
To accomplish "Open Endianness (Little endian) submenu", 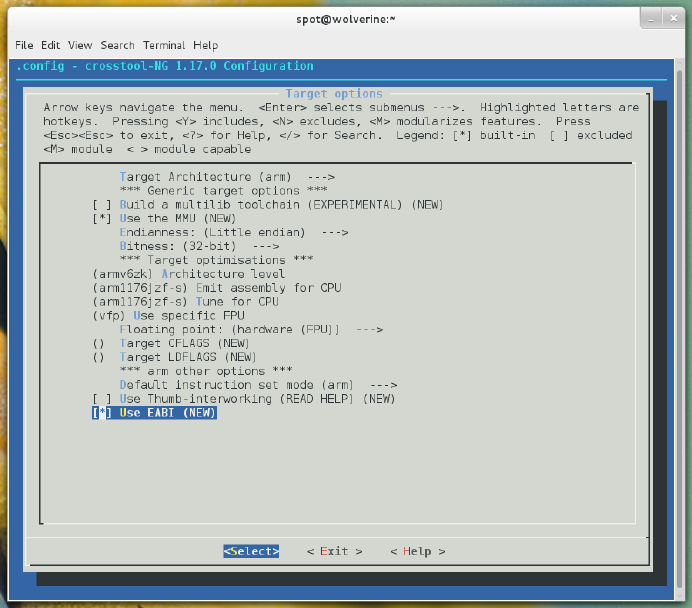I will click(x=233, y=233).
